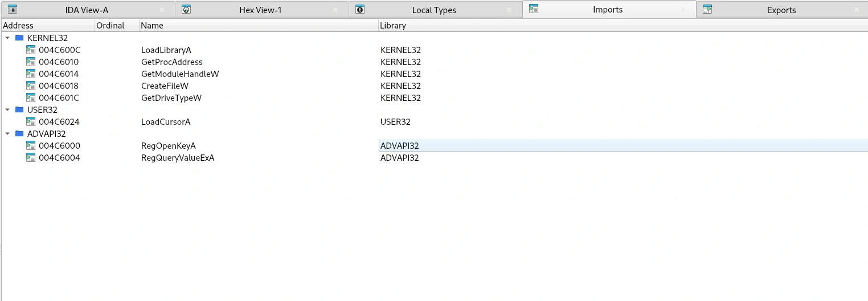Click the IDA View-A tab icon

click(x=13, y=9)
